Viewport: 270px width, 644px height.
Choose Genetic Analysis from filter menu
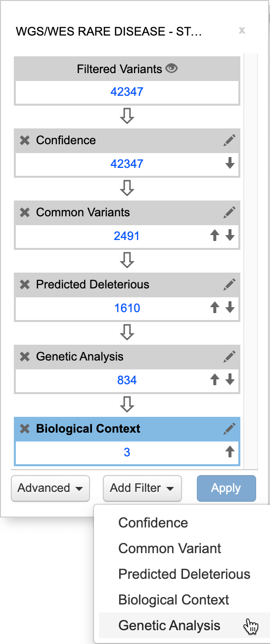[170, 626]
